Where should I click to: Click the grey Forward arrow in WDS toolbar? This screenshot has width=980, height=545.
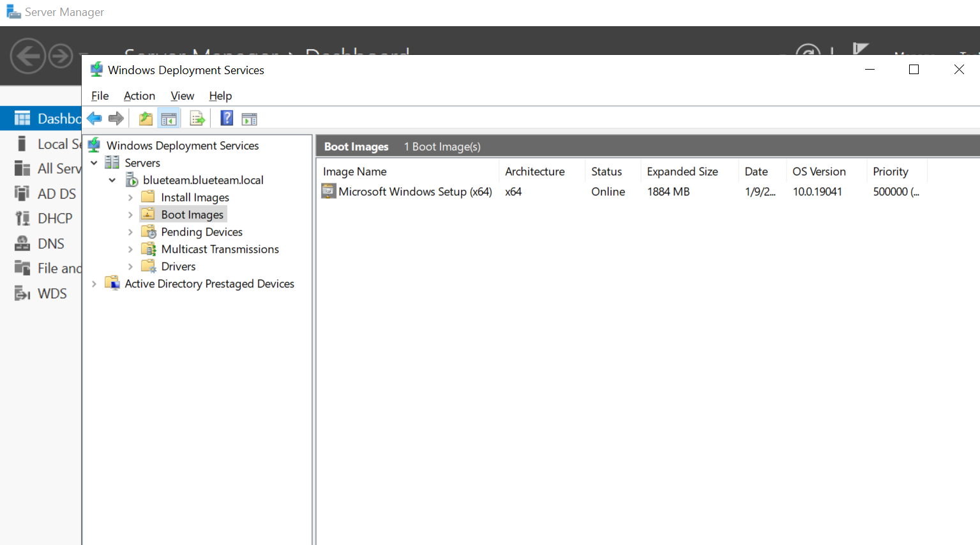[116, 118]
